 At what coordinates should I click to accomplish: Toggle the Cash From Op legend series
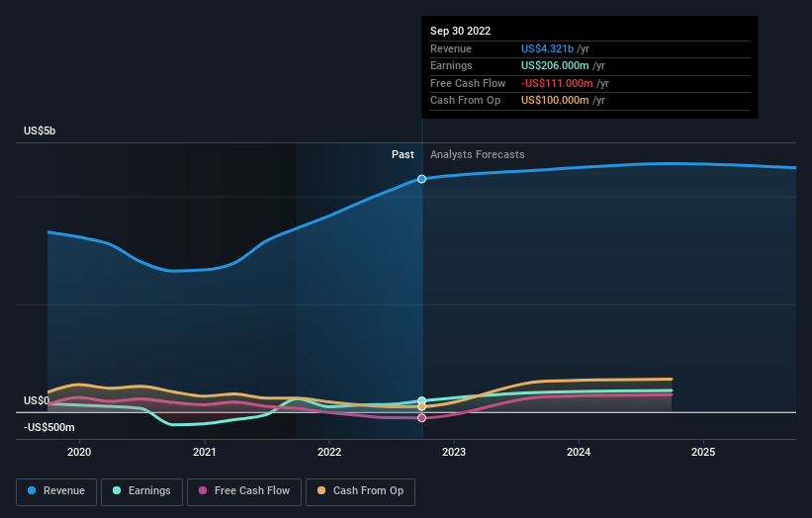pos(360,491)
